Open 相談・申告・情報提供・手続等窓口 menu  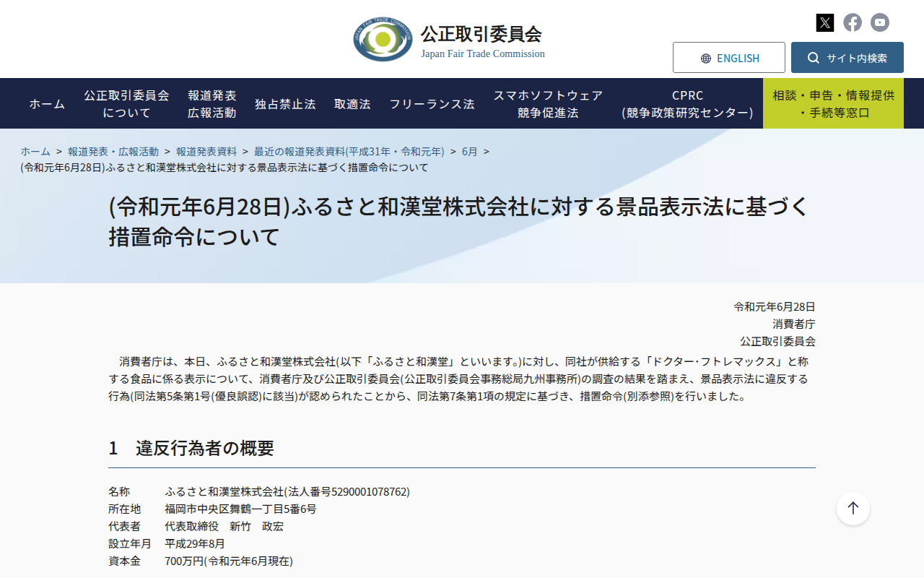pos(833,104)
